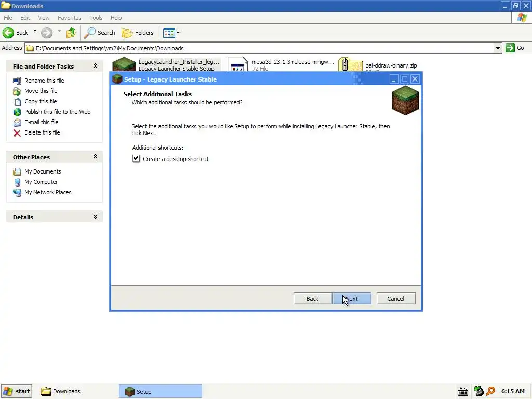Open the Forward history dropdown arrow
The height and width of the screenshot is (399, 532).
(59, 32)
